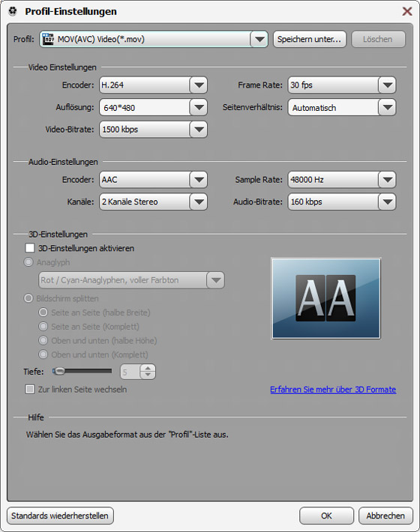Open the Profil dropdown arrow
Image resolution: width=420 pixels, height=532 pixels.
click(259, 40)
